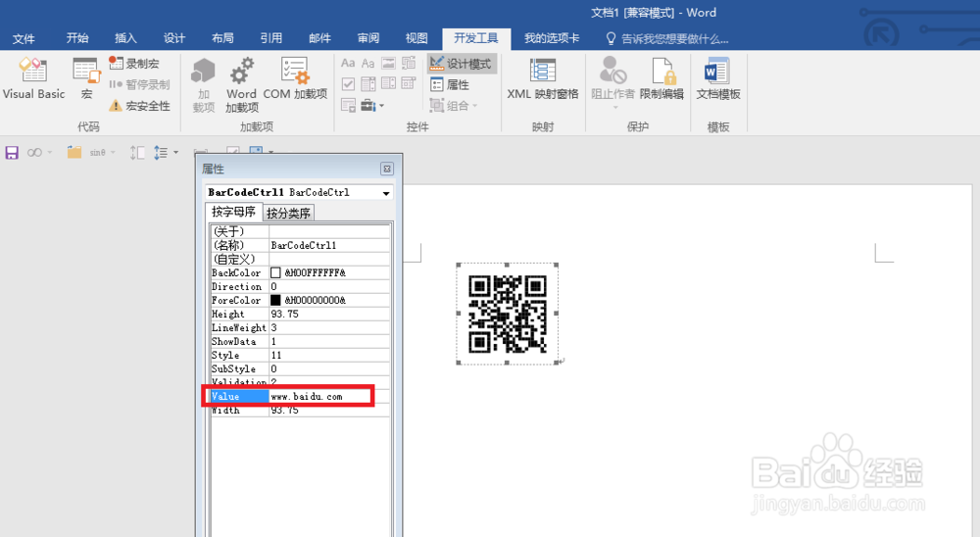
Task: Select the SubStyle property row
Action: point(300,368)
